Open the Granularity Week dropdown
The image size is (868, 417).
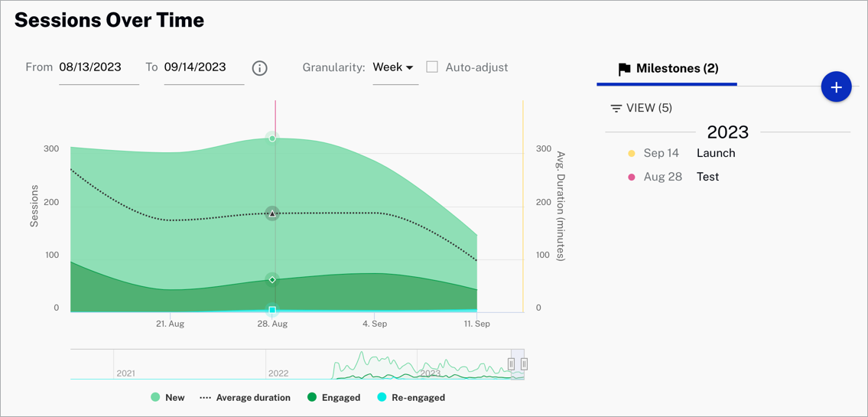[x=394, y=68]
